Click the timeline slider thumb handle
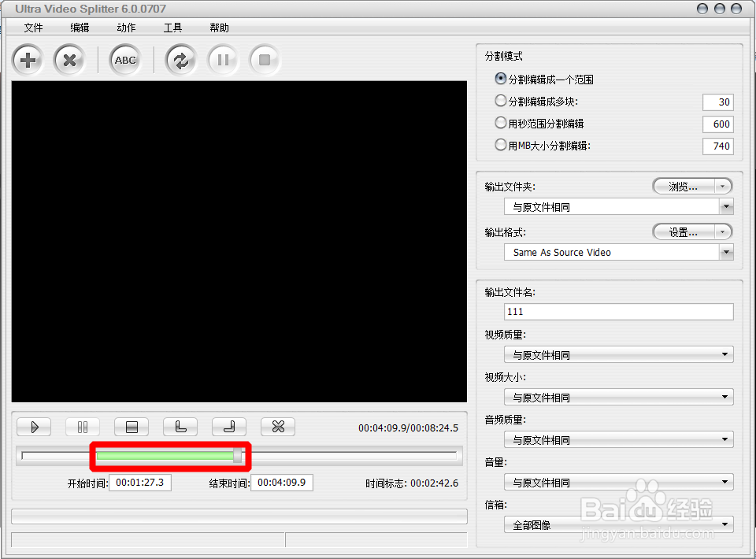The image size is (756, 559). pyautogui.click(x=238, y=455)
